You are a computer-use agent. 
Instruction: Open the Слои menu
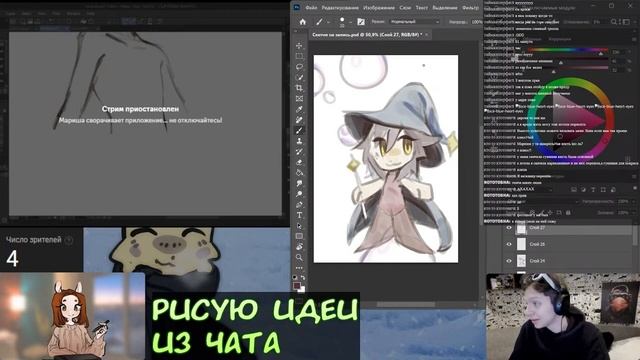[x=405, y=8]
